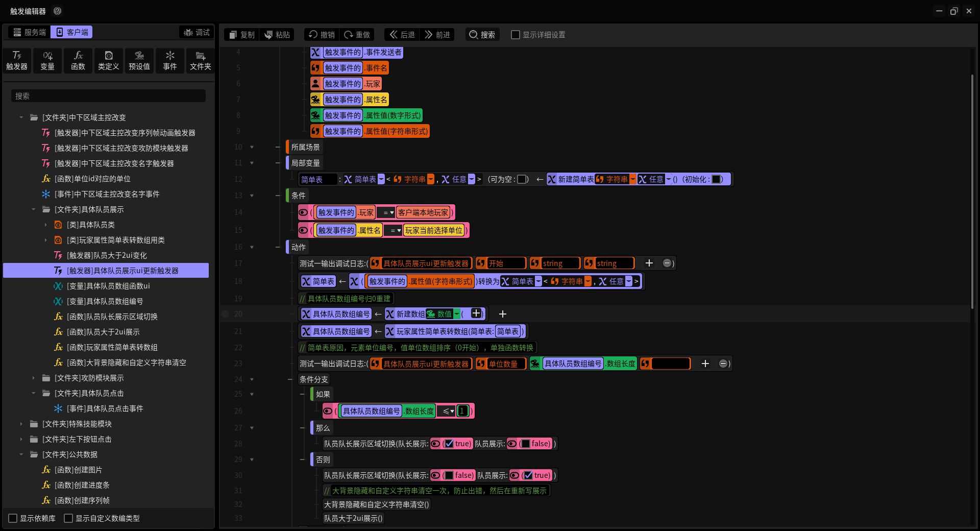The image size is (980, 531).
Task: Collapse the 公共数据 folder
Action: 21,454
